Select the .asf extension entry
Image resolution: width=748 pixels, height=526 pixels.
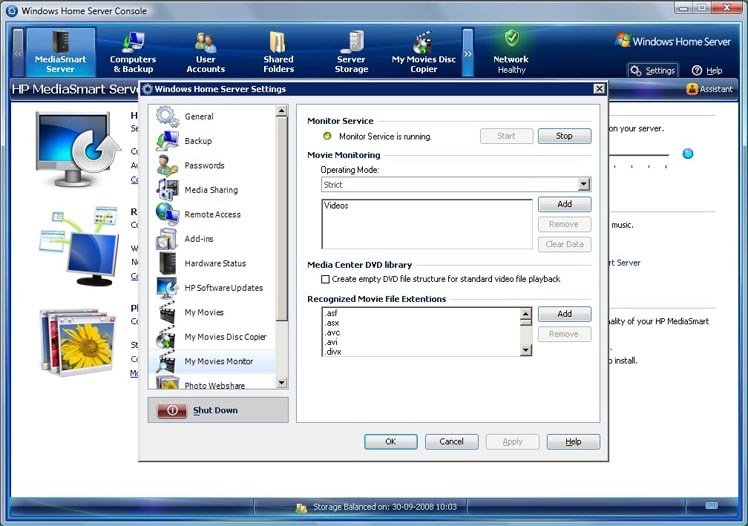pyautogui.click(x=421, y=313)
